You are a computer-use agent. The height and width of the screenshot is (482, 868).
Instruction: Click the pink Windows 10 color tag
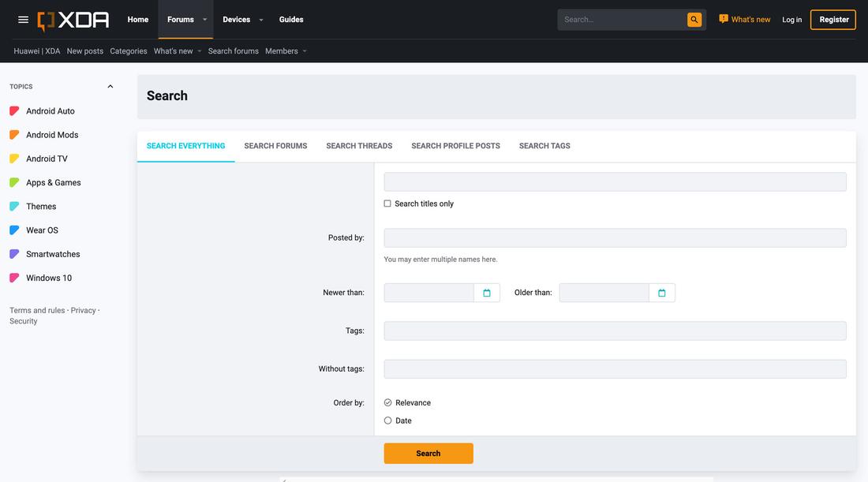click(x=13, y=277)
